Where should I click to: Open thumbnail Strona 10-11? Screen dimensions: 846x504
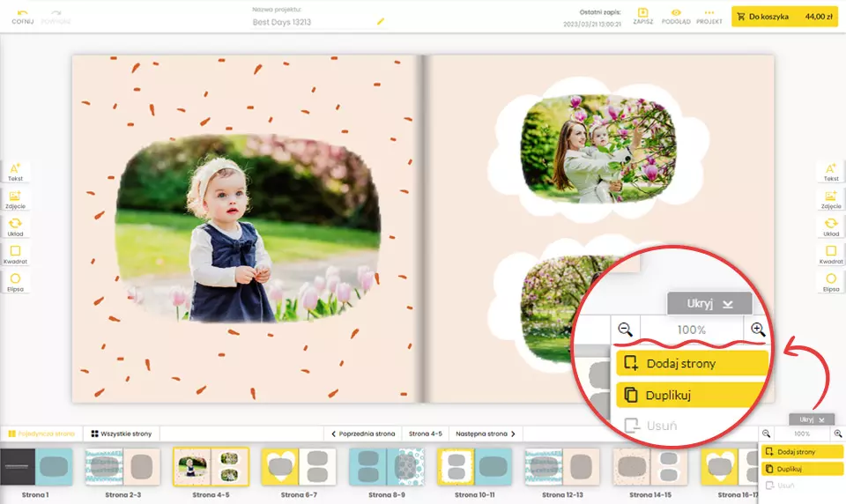pos(475,467)
